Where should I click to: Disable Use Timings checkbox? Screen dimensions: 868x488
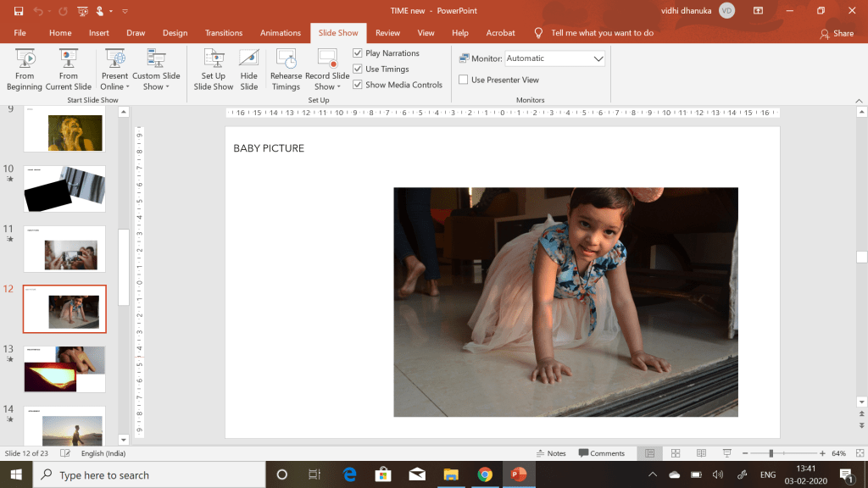tap(358, 69)
